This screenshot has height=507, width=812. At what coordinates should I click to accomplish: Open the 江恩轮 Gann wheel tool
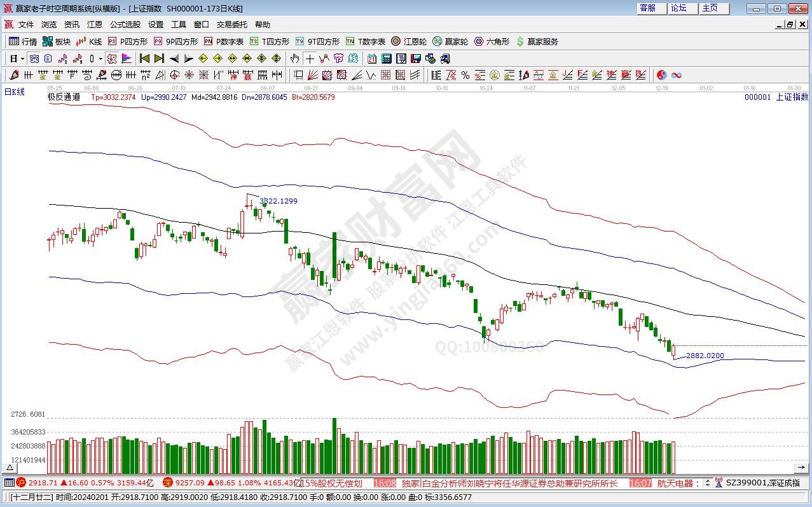click(x=408, y=41)
